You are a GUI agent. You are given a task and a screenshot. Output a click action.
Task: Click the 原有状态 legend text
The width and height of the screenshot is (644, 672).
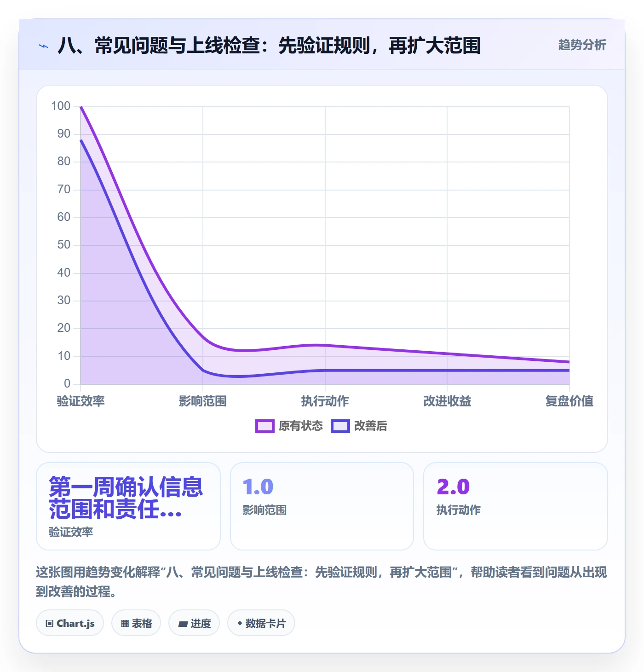301,426
